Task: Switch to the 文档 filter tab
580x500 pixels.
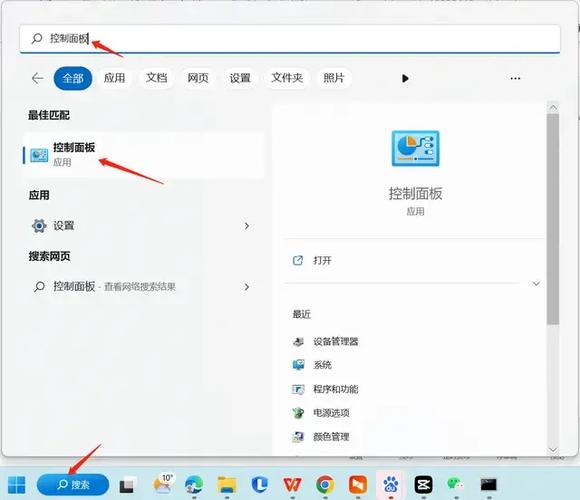Action: (x=156, y=78)
